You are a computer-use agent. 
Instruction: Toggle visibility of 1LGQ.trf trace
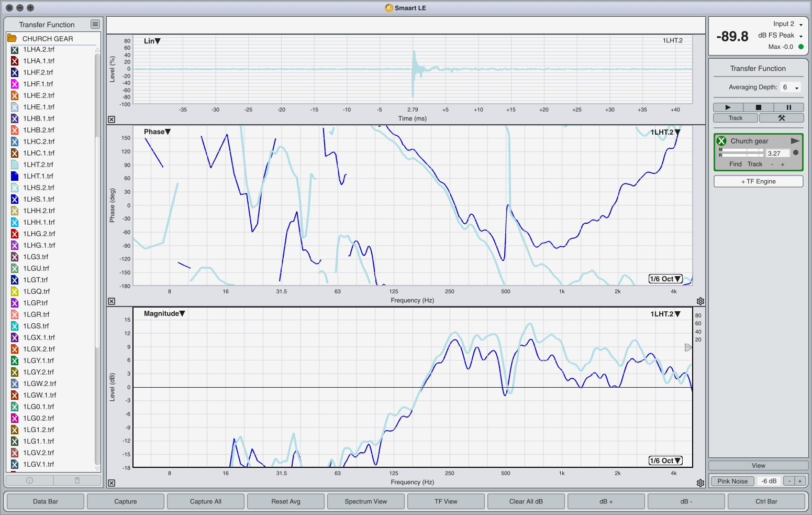click(15, 292)
